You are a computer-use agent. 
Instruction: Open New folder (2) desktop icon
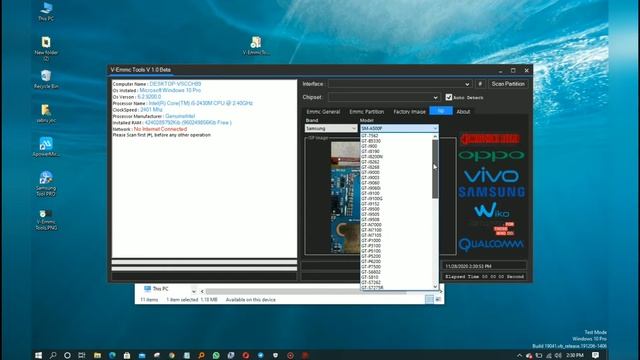click(46, 48)
